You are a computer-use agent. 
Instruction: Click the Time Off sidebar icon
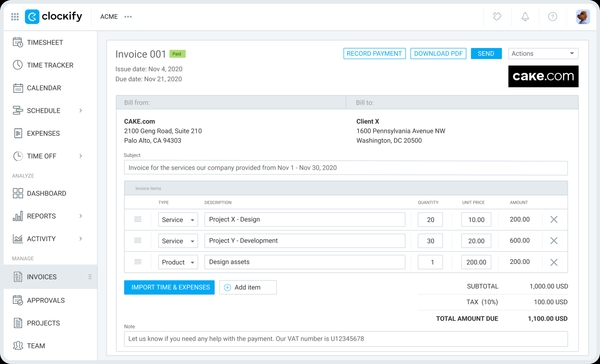[18, 156]
